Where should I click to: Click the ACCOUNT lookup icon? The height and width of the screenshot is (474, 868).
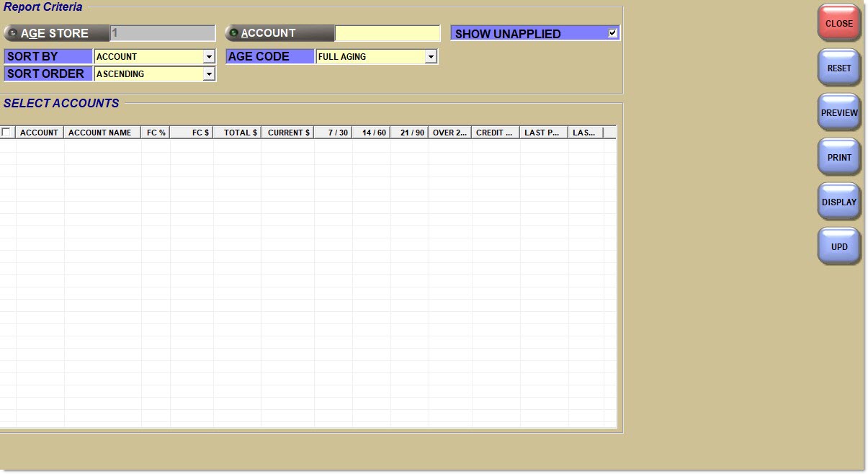coord(233,33)
